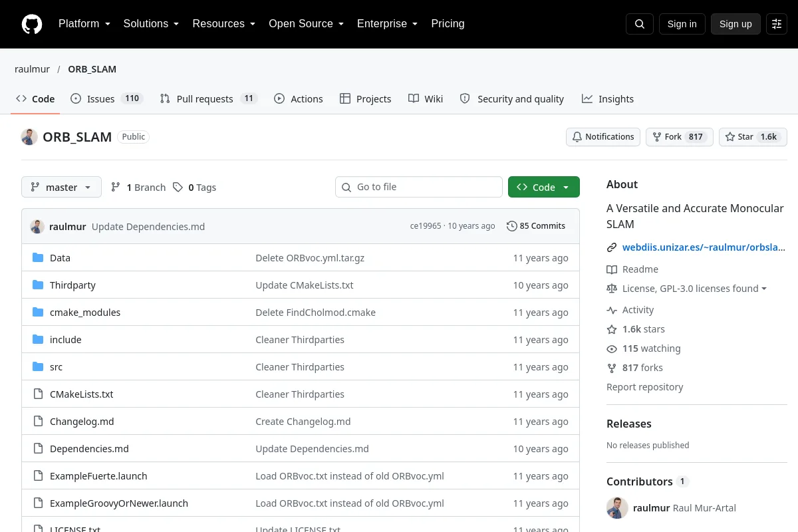Open the Insights tab
Screen dimensions: 798x532
(608, 99)
